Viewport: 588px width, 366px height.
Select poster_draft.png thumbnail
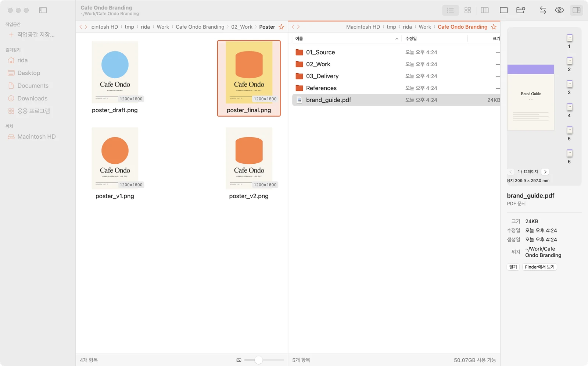pyautogui.click(x=115, y=72)
